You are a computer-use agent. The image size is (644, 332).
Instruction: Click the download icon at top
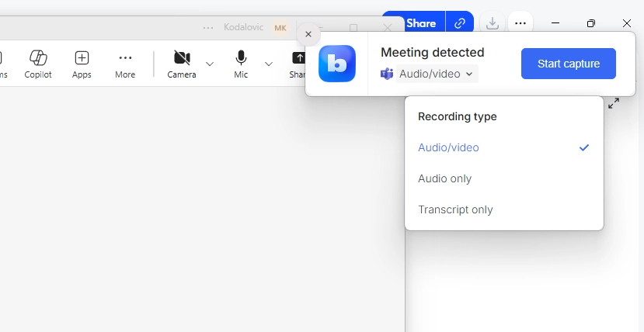(492, 24)
